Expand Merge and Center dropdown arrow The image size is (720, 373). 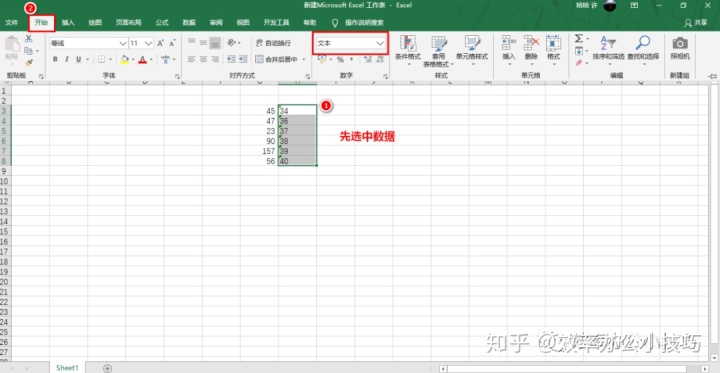pos(304,59)
